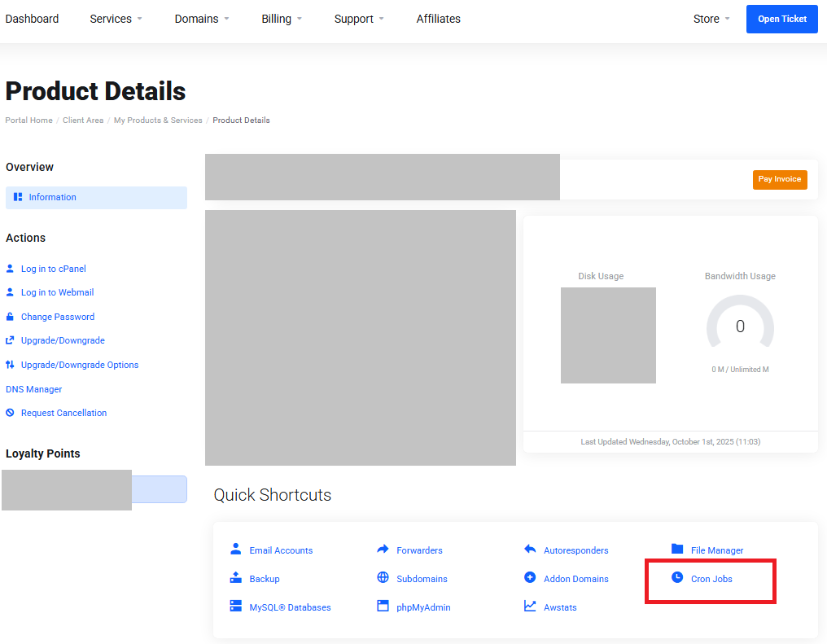Expand the Billing dropdown menu
This screenshot has height=644, width=827.
[x=282, y=19]
